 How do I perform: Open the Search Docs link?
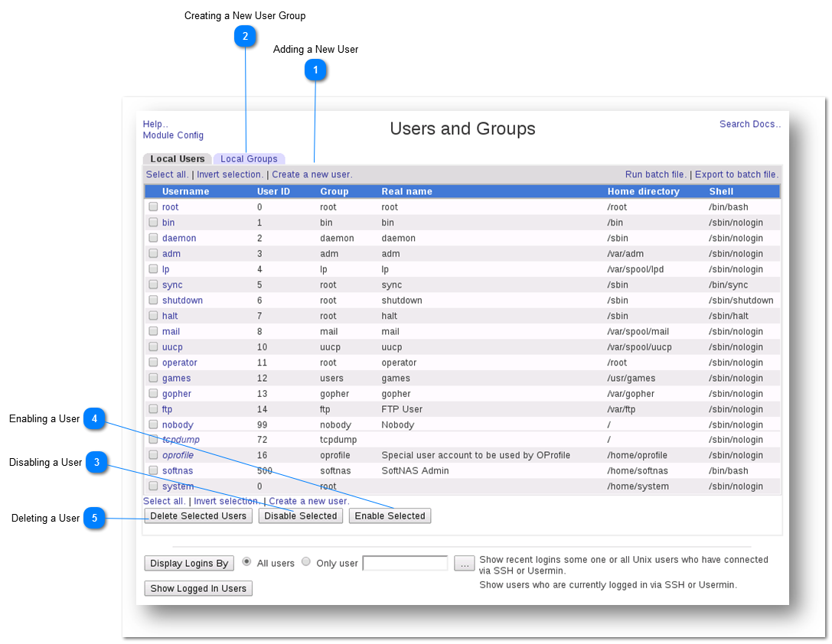[750, 124]
